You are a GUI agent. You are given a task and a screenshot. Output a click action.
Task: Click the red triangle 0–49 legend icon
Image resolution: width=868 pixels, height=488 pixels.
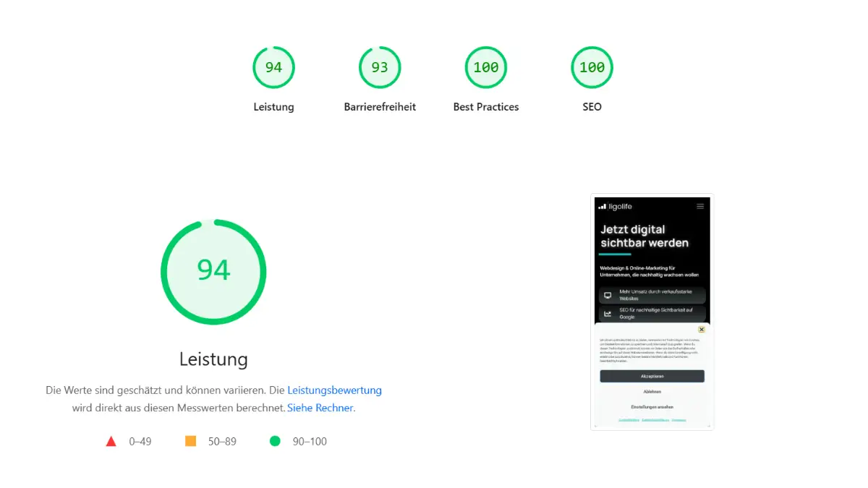coord(111,441)
